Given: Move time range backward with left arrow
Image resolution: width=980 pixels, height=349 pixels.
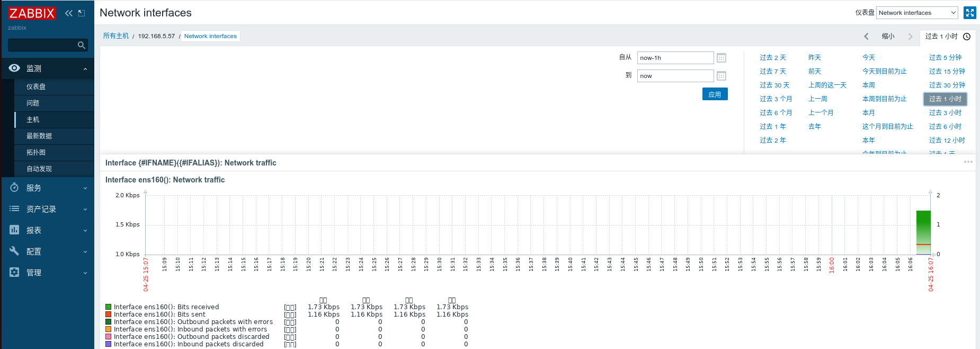Looking at the screenshot, I should pyautogui.click(x=866, y=37).
